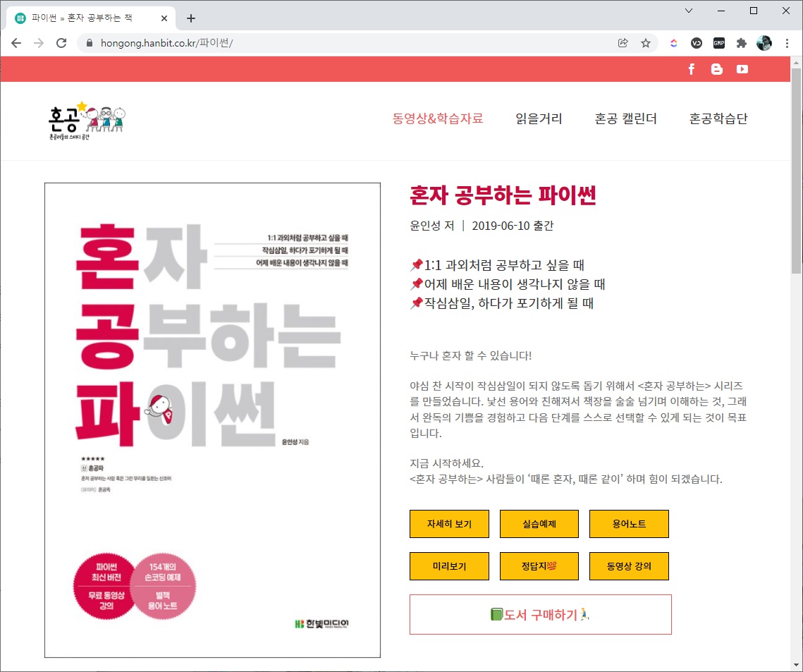Click the line 작심삼일, 하다가 포기하게 될 때
This screenshot has height=672, width=803.
coord(502,303)
